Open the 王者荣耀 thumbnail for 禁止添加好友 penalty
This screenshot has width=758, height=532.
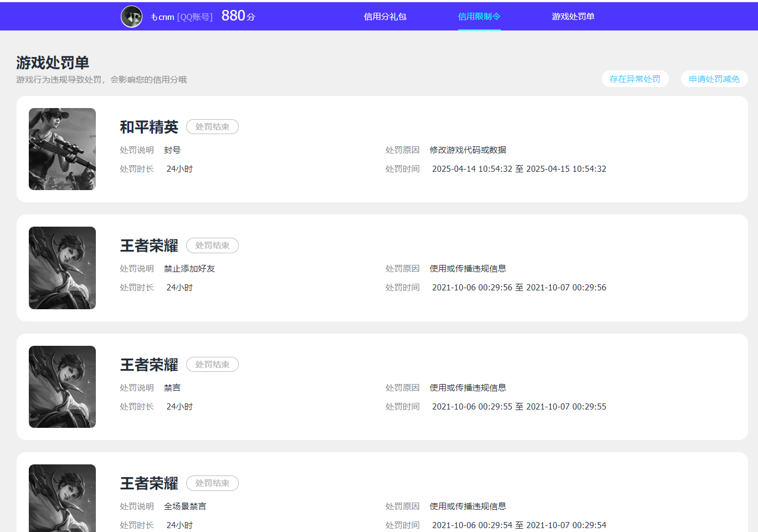coord(62,268)
